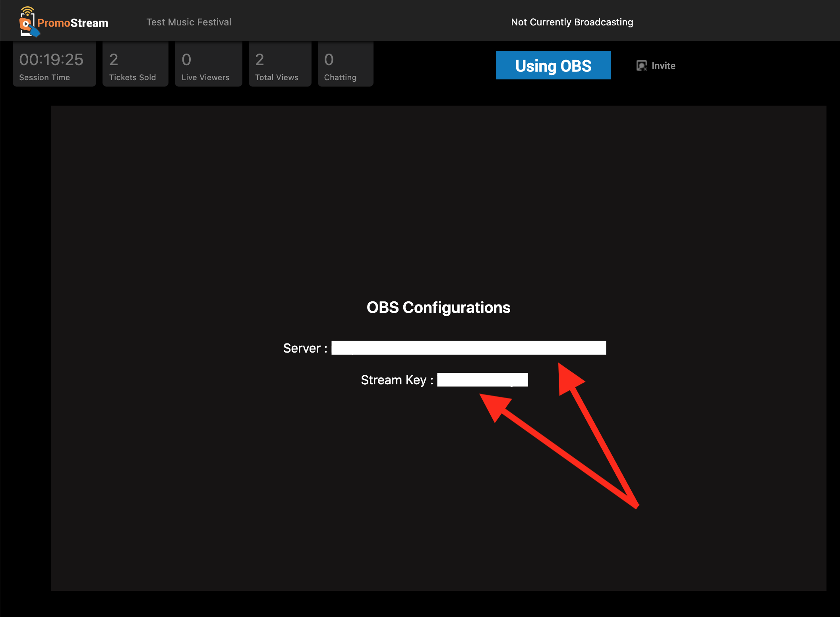The height and width of the screenshot is (617, 840).
Task: Click the Not Currently Broadcasting status
Action: pos(572,22)
